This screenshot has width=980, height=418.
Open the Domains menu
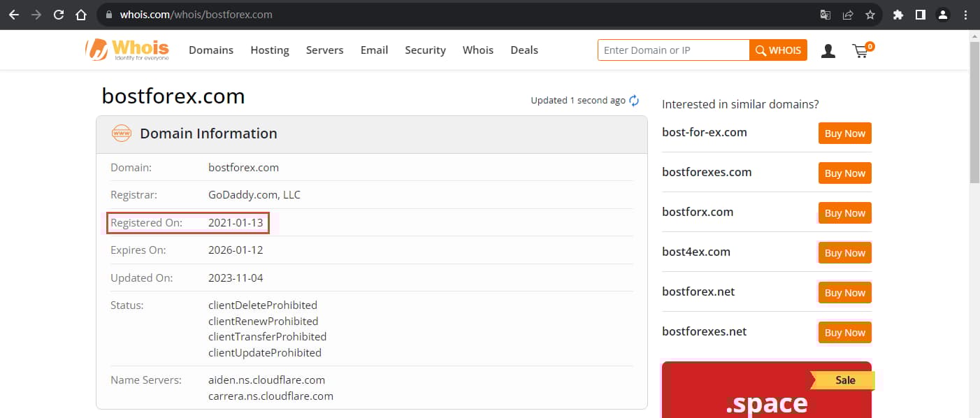tap(211, 50)
